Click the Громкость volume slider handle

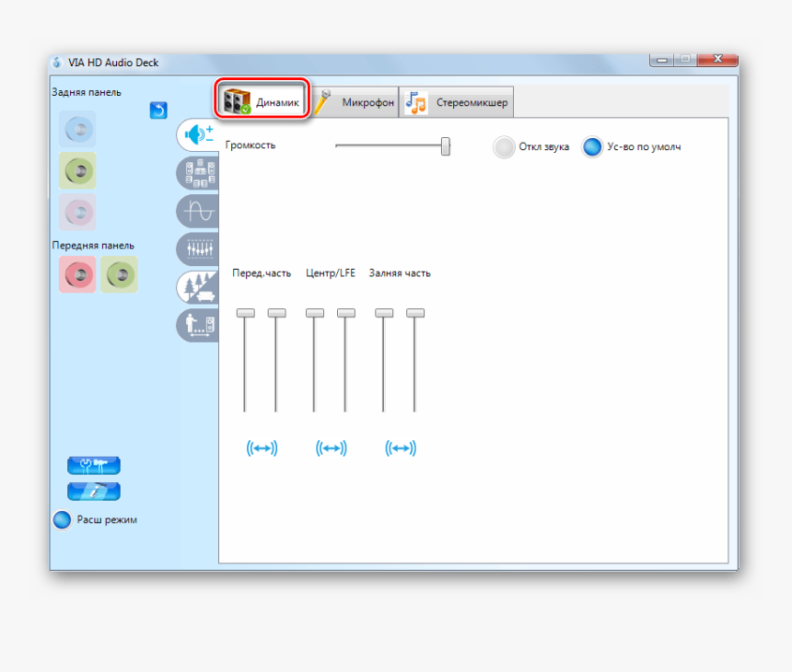click(446, 146)
